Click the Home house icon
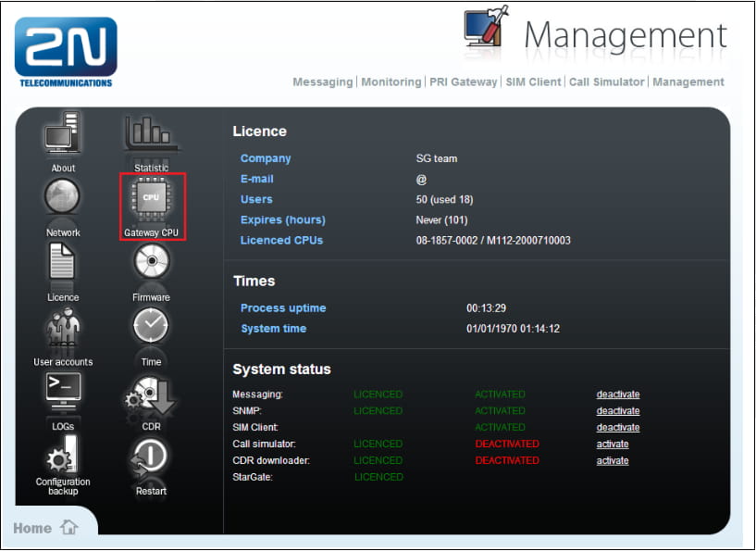756x551 pixels. click(69, 527)
